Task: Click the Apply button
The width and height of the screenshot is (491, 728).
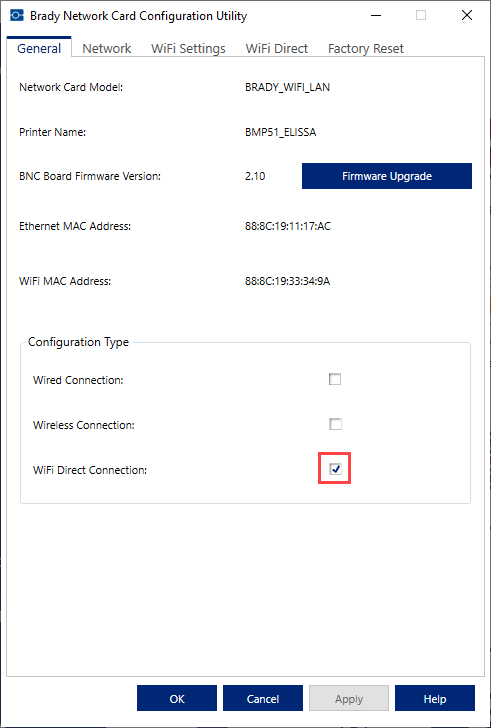Action: click(x=349, y=698)
